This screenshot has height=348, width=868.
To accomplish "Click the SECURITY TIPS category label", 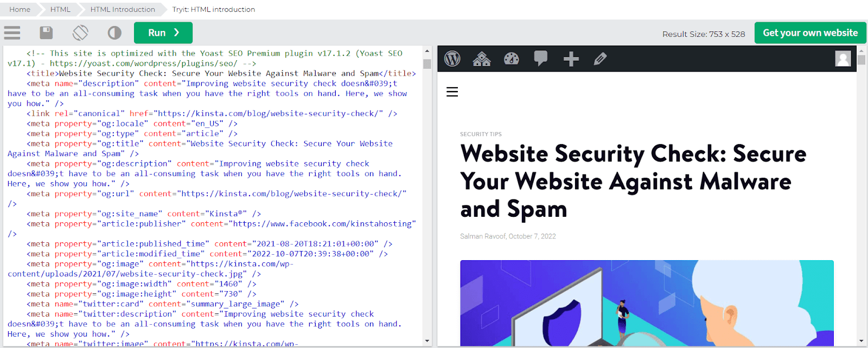I will click(x=481, y=134).
